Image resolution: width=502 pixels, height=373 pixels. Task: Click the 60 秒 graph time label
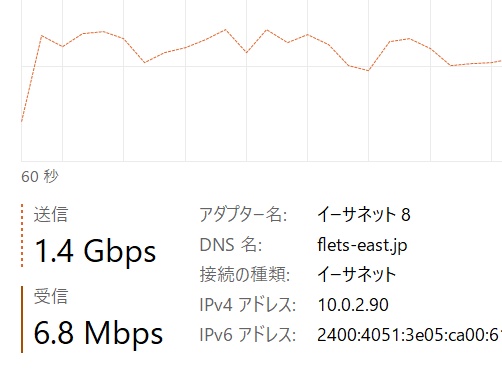tap(40, 176)
